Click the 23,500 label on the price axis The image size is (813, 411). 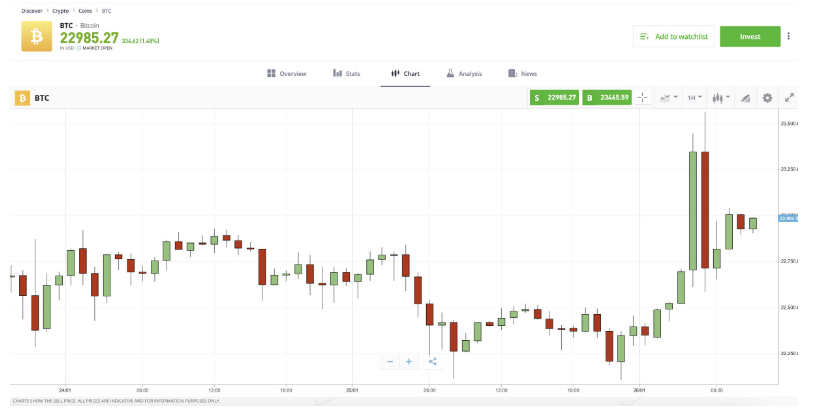[x=789, y=123]
